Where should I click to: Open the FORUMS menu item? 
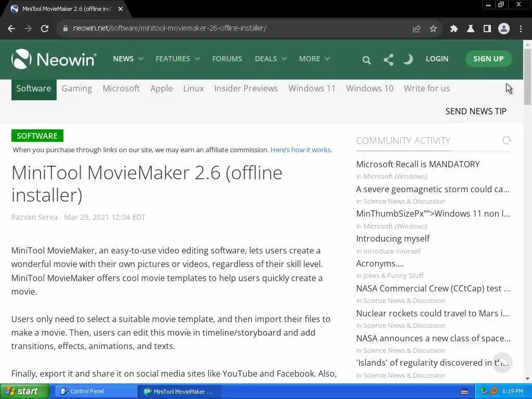click(227, 59)
